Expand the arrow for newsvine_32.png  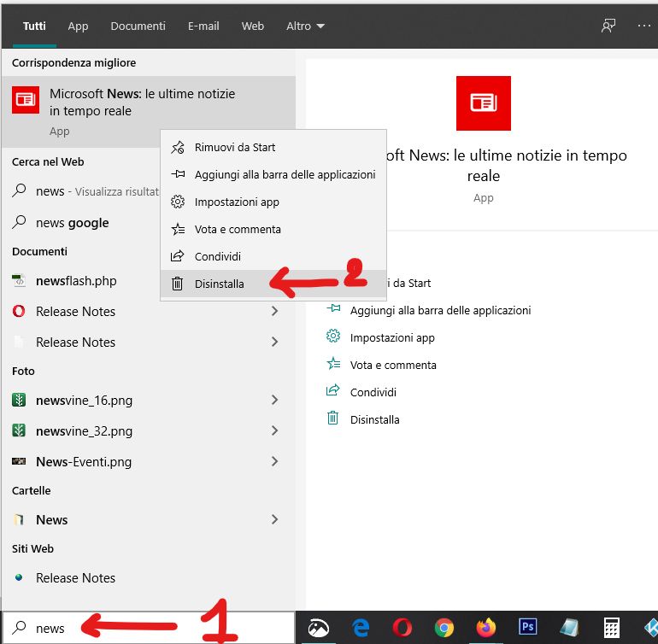tap(274, 430)
